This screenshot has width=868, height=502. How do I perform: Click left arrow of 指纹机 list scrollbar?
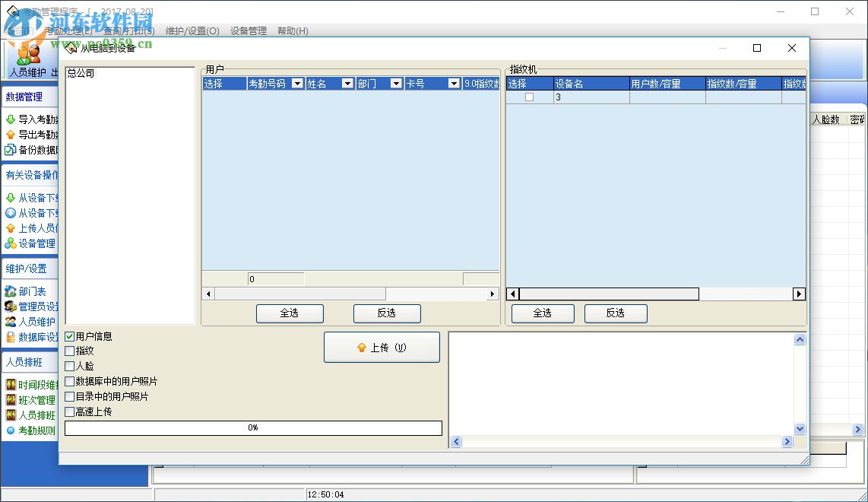click(x=512, y=294)
